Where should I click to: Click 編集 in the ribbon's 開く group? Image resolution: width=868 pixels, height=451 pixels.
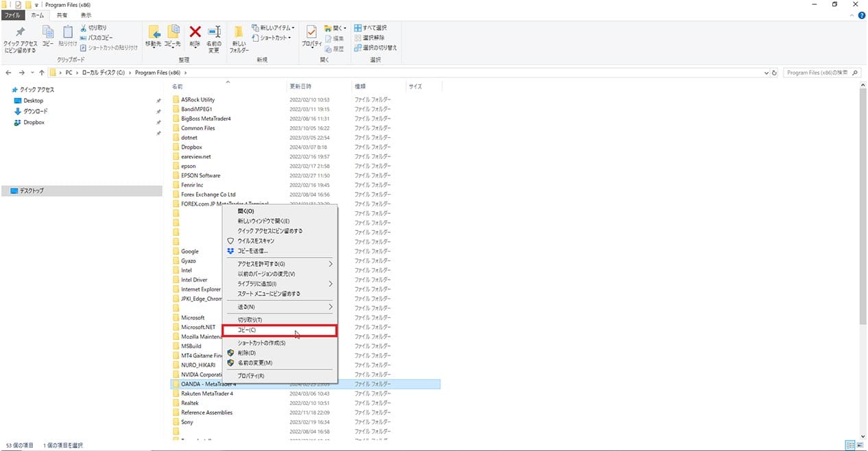pyautogui.click(x=334, y=38)
